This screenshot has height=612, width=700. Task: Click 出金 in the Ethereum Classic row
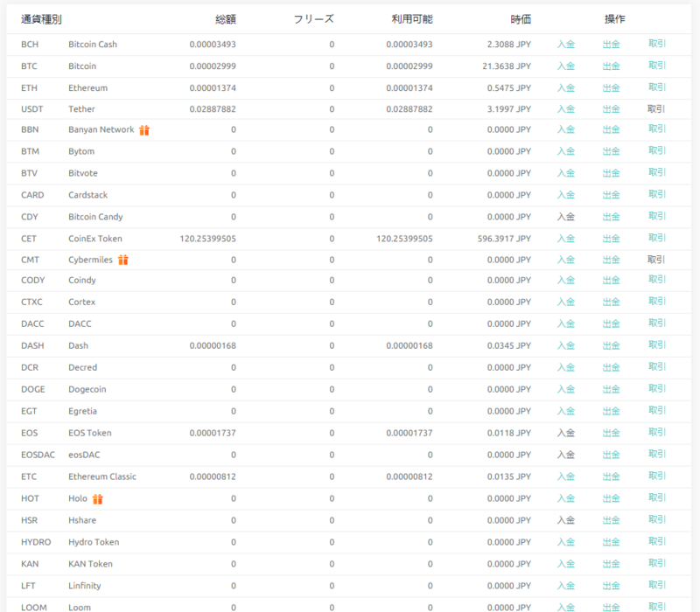coord(611,476)
